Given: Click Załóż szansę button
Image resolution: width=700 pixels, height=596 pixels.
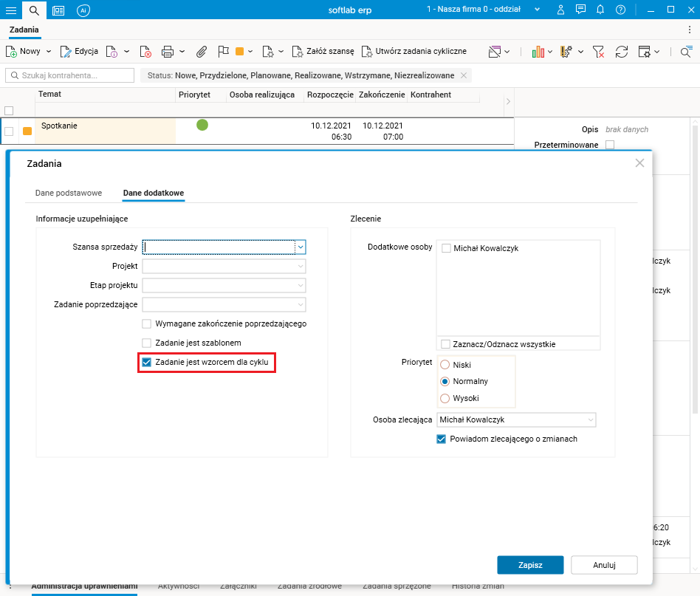Looking at the screenshot, I should tap(323, 52).
